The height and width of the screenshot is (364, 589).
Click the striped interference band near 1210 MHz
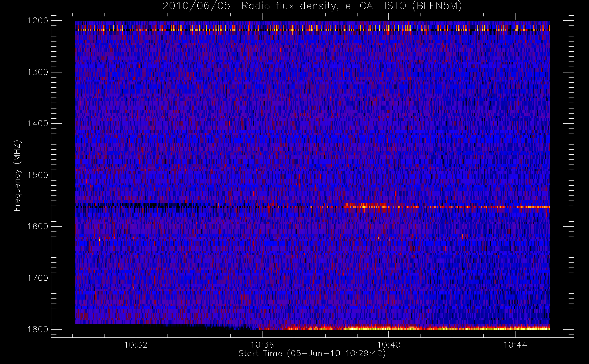click(312, 28)
